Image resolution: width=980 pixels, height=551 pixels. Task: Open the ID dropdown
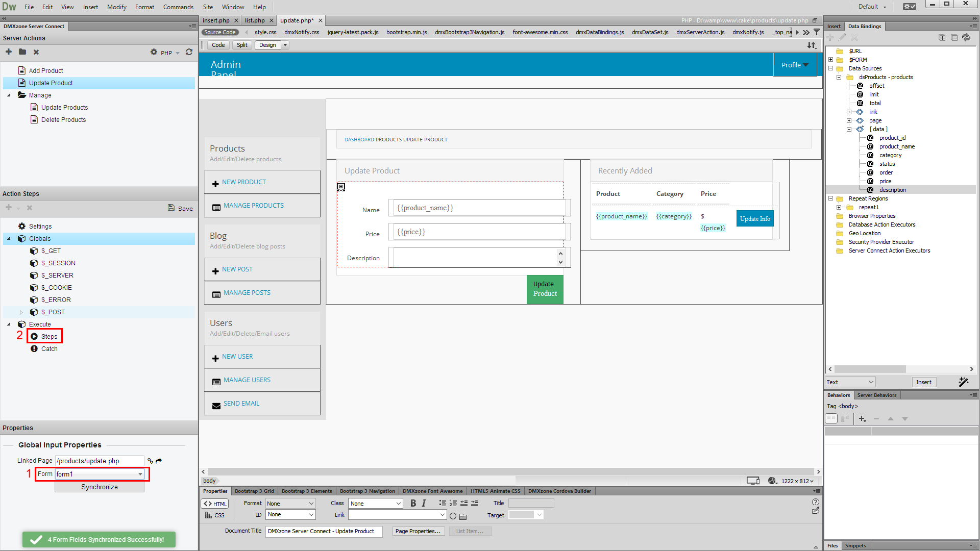tap(290, 515)
